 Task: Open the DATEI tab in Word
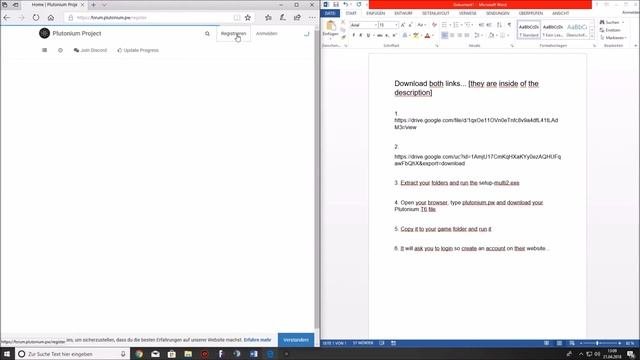(x=330, y=13)
